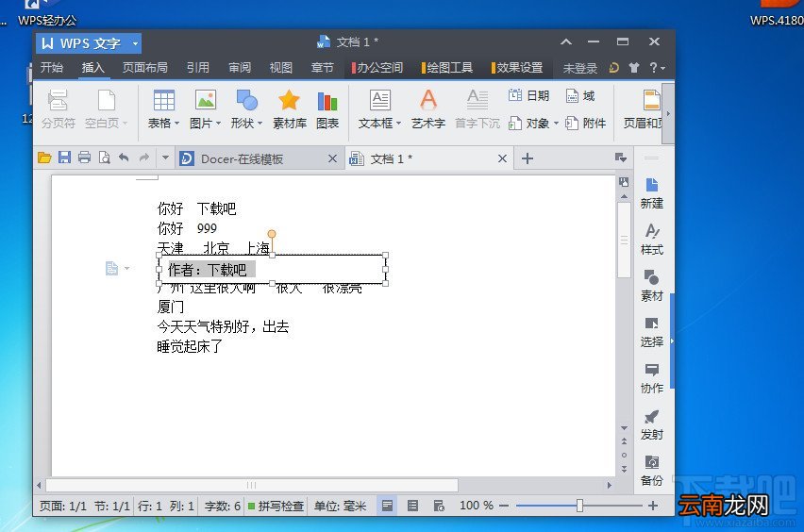Open the help question mark menu
This screenshot has height=532, width=804.
click(x=658, y=68)
